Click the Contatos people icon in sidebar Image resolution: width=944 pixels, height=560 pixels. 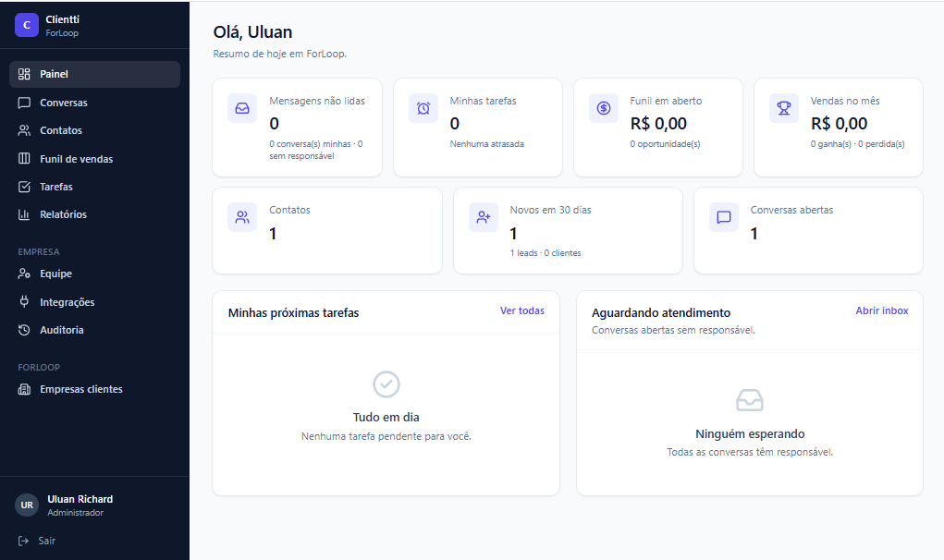[x=24, y=130]
